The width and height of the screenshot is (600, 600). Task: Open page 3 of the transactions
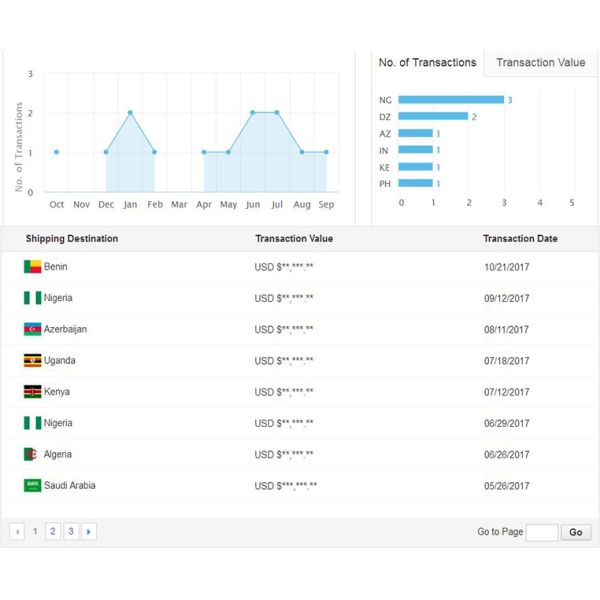pyautogui.click(x=71, y=532)
